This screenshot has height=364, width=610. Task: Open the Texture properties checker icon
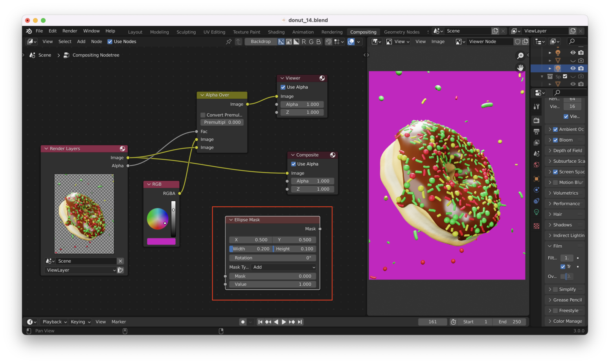click(x=537, y=226)
